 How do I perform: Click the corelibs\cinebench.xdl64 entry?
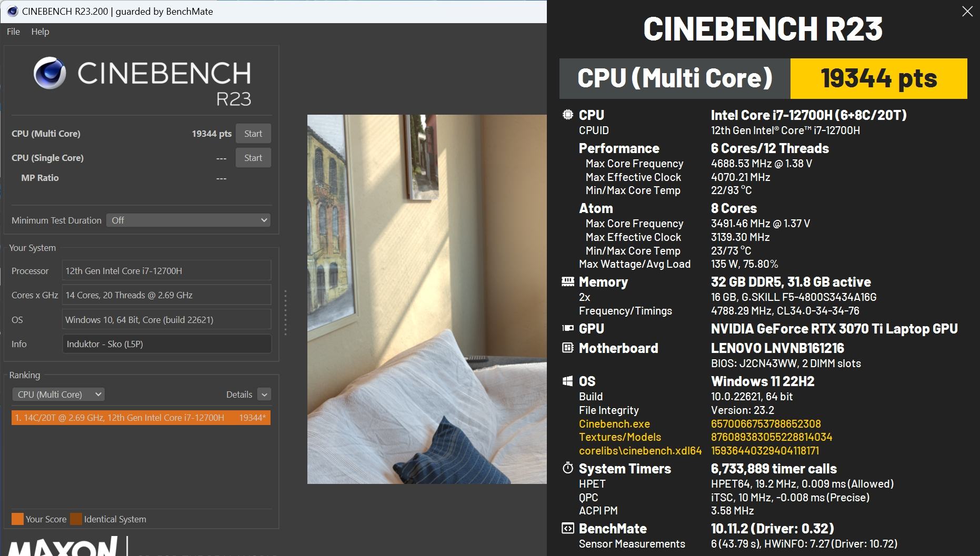coord(640,451)
